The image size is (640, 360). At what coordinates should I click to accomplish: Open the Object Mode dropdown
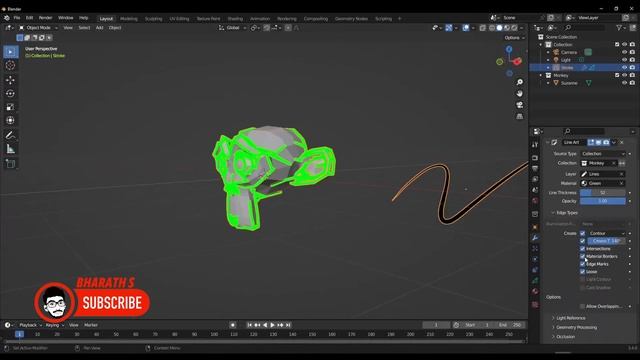click(x=38, y=28)
